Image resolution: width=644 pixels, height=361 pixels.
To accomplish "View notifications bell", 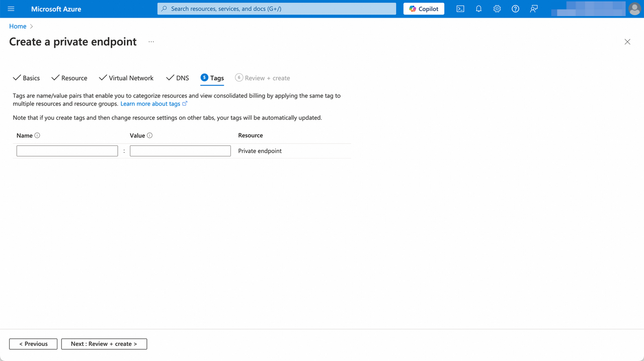I will click(x=478, y=9).
